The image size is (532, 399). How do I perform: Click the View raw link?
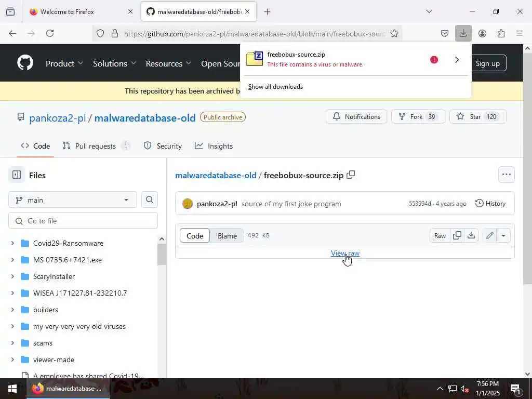345,253
